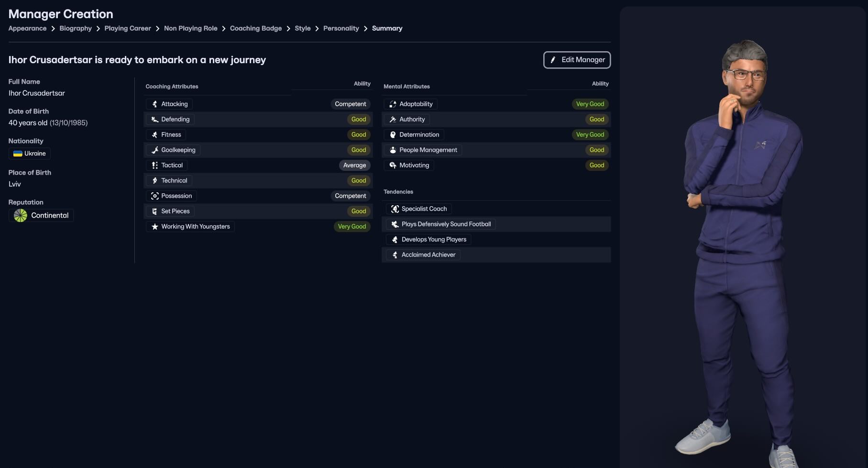Viewport: 868px width, 468px height.
Task: Click the Acclaimed Achiever tendency
Action: tap(428, 255)
